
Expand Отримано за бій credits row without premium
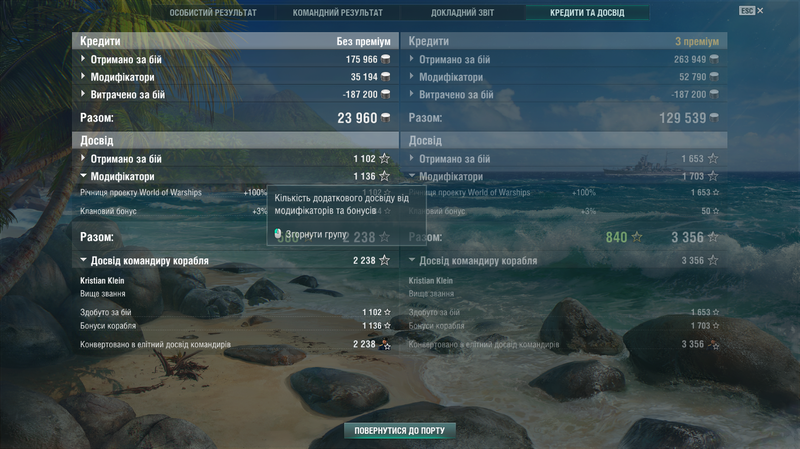(x=235, y=60)
